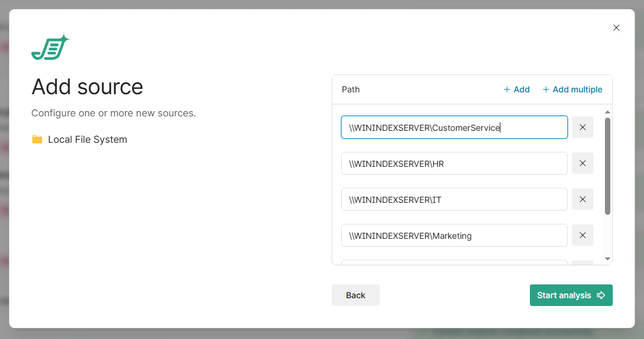
Task: Open the Add multiple paths option
Action: pos(572,89)
